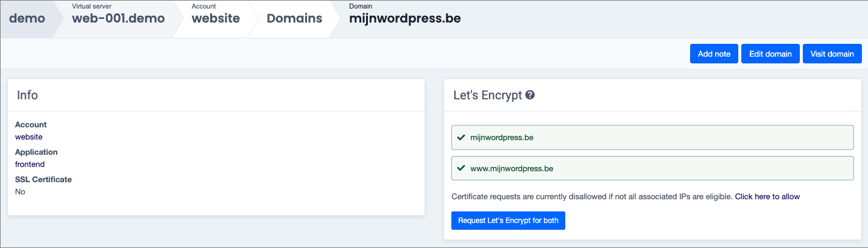Follow the 'Click here to allow' link
This screenshot has height=248, width=868.
click(767, 197)
